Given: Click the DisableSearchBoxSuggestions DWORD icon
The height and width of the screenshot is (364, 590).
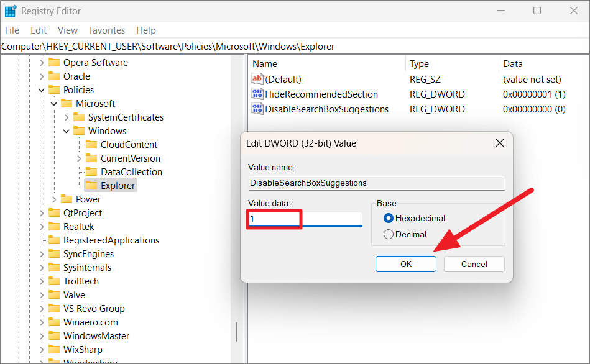Looking at the screenshot, I should (257, 109).
